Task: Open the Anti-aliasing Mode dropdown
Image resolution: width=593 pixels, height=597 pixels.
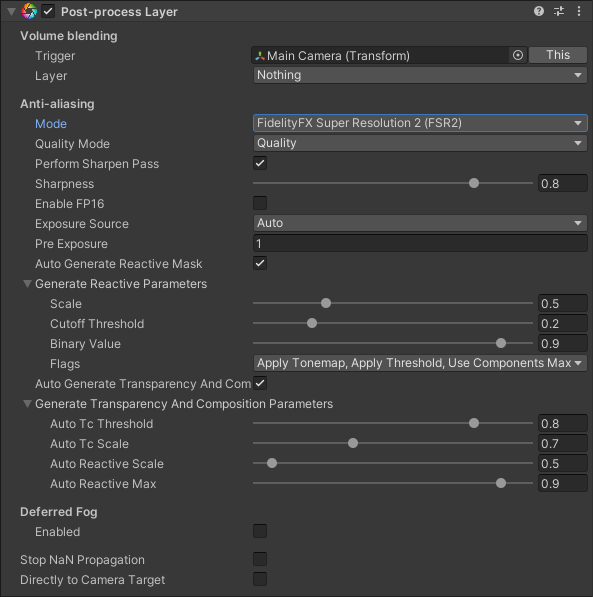Action: click(420, 123)
